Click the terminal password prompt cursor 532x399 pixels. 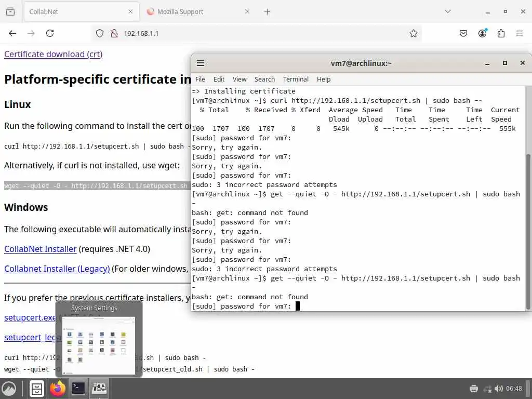pos(298,306)
